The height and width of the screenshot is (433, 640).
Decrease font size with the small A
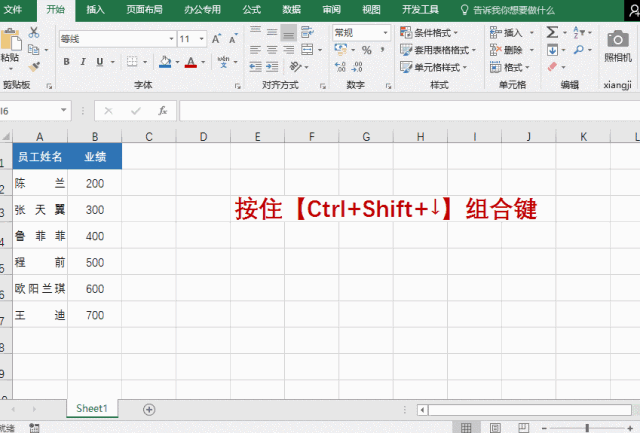[233, 39]
